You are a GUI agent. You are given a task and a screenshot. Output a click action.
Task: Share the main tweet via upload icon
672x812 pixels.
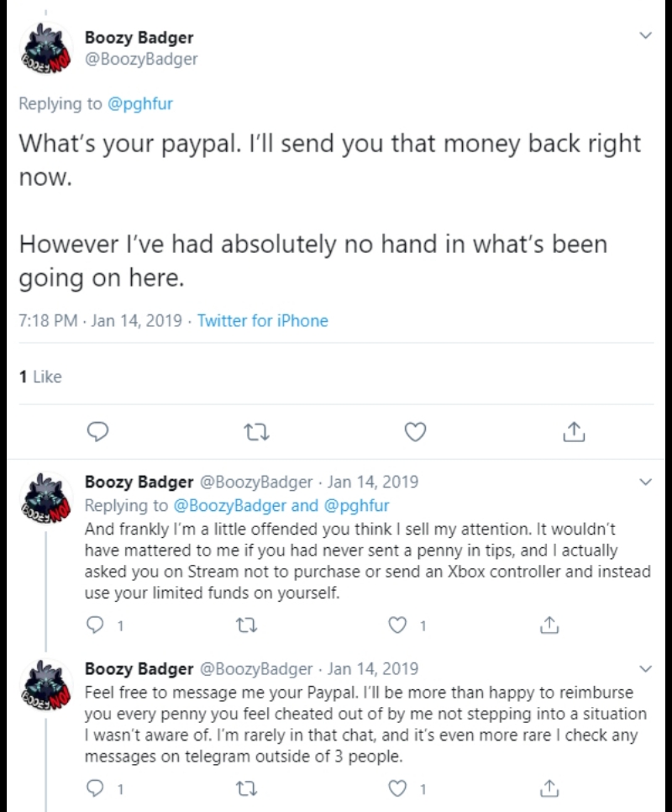tap(574, 431)
